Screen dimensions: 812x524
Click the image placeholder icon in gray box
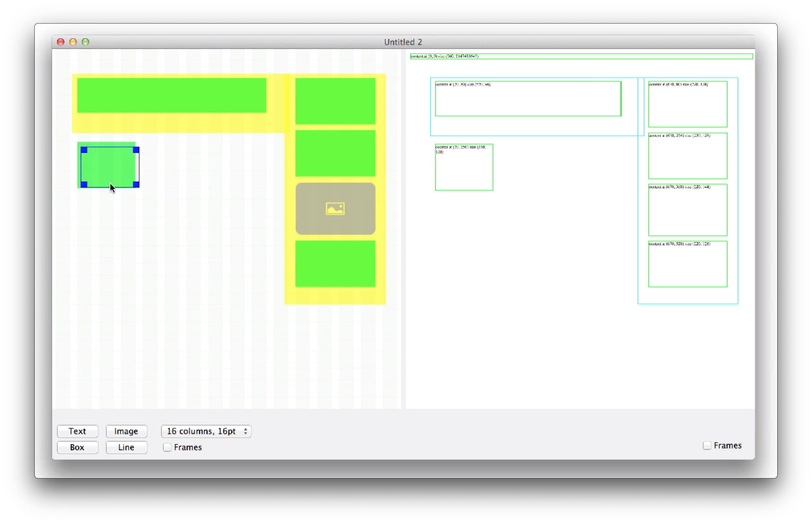click(335, 209)
